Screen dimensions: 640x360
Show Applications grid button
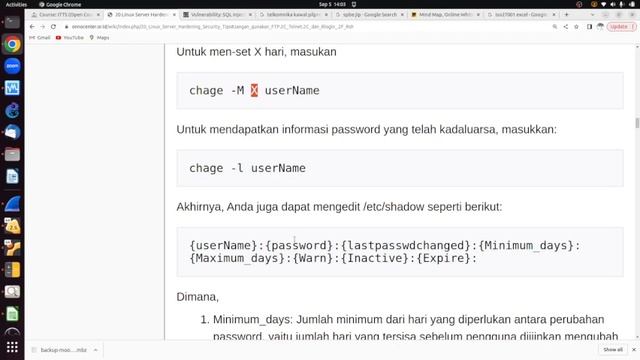12,347
